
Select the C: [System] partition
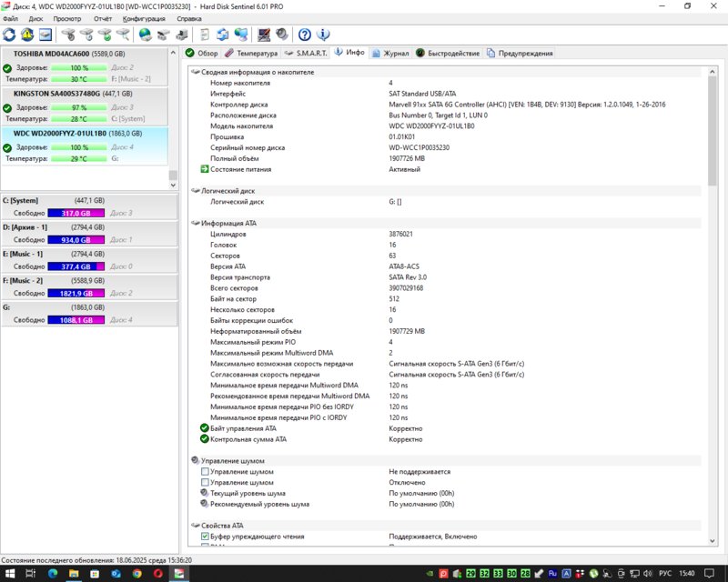click(x=89, y=206)
